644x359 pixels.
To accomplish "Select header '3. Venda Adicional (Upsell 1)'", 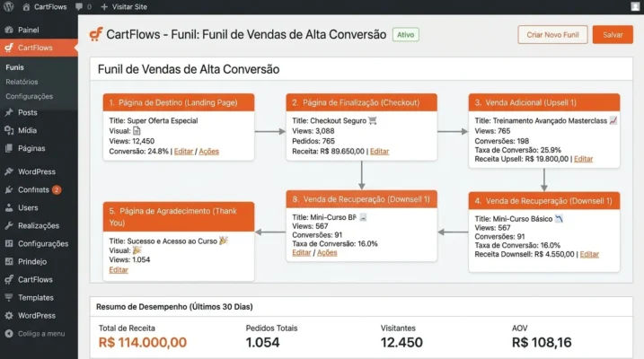I will pos(544,102).
